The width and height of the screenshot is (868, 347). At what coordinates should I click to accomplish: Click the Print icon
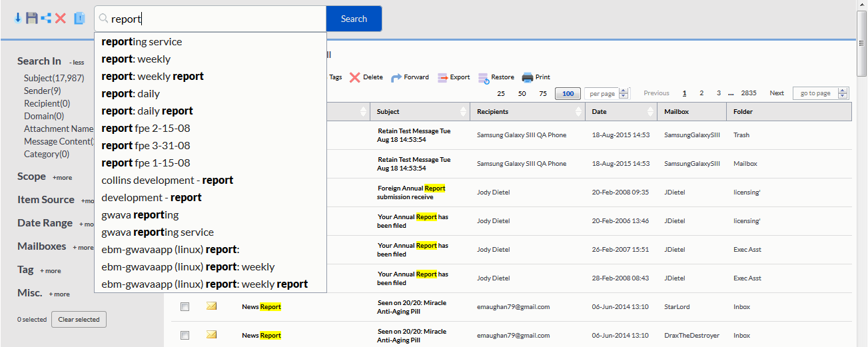[x=528, y=77]
